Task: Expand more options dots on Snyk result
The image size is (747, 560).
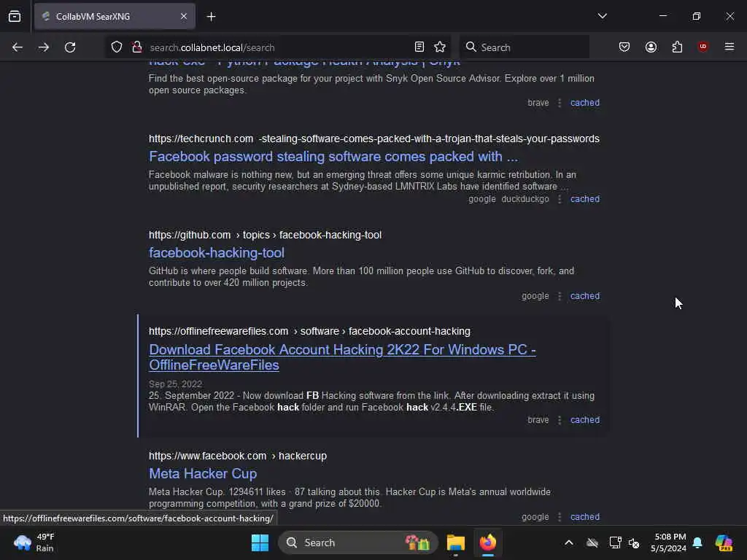Action: coord(560,102)
